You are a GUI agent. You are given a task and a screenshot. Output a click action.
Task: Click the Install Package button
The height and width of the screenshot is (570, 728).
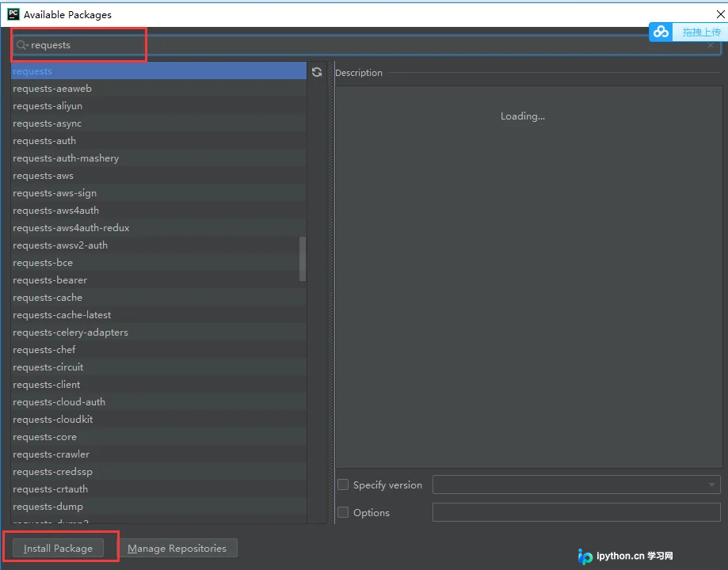[x=58, y=548]
